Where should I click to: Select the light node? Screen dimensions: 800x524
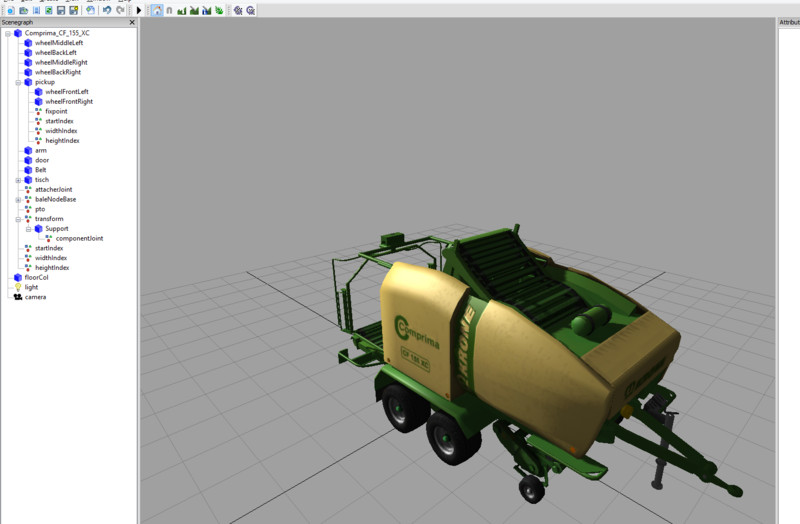point(31,287)
